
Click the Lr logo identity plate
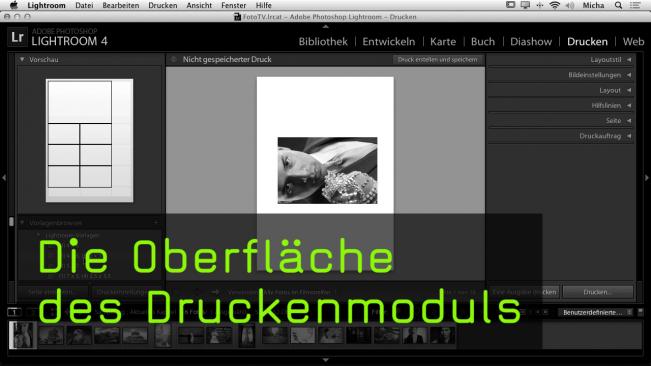click(17, 37)
